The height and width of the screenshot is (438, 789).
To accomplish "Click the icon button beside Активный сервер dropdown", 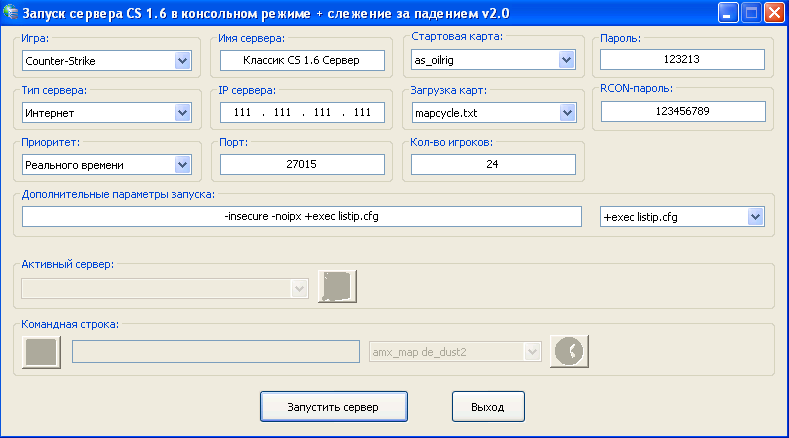I will [337, 287].
